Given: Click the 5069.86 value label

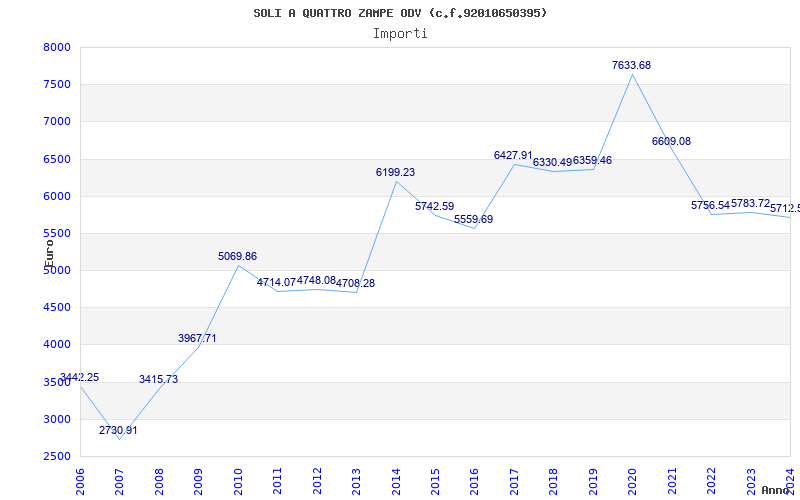Looking at the screenshot, I should [x=237, y=256].
